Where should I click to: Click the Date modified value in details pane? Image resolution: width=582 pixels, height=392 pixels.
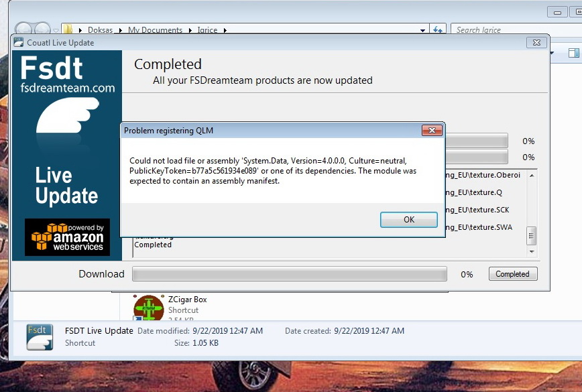227,331
